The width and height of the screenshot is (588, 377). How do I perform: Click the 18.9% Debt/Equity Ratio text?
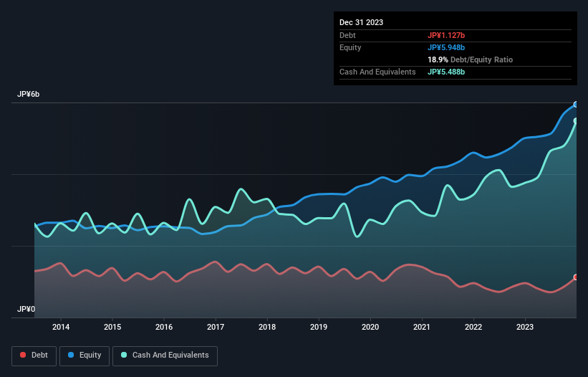(x=470, y=59)
